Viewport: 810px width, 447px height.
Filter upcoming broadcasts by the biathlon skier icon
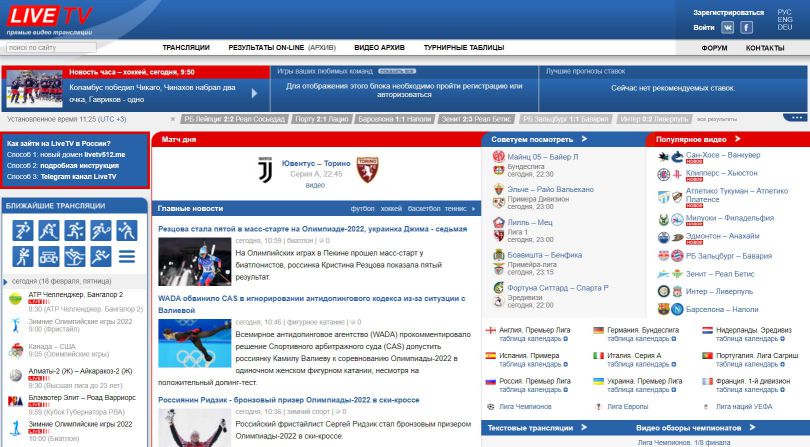point(75,256)
